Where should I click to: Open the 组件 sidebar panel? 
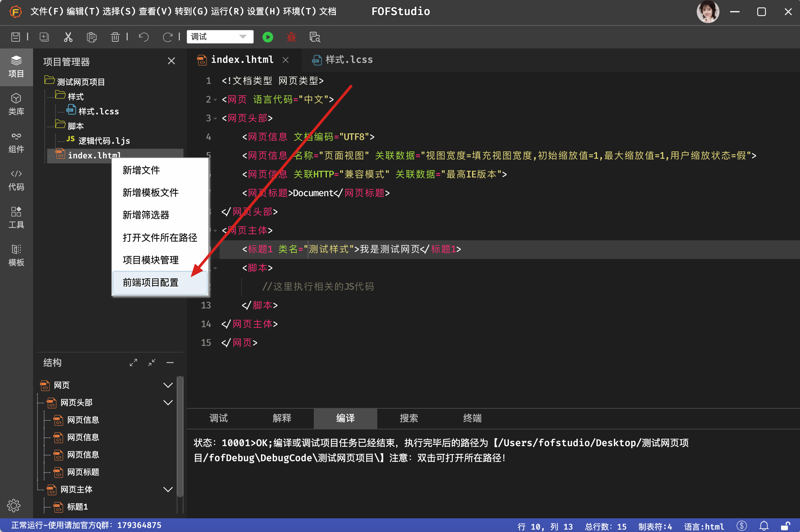(x=16, y=142)
